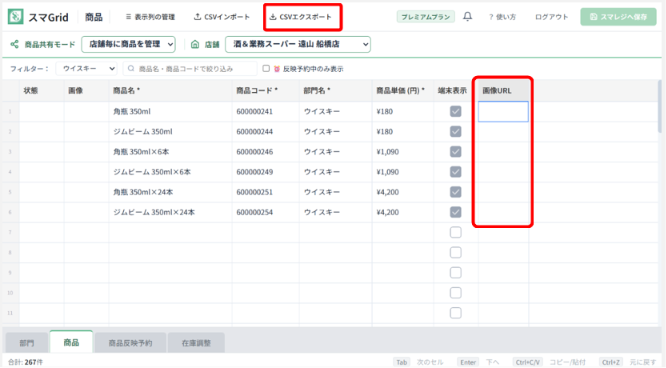Click the 商品単価 (円) column header
Image resolution: width=666 pixels, height=368 pixels.
click(403, 91)
